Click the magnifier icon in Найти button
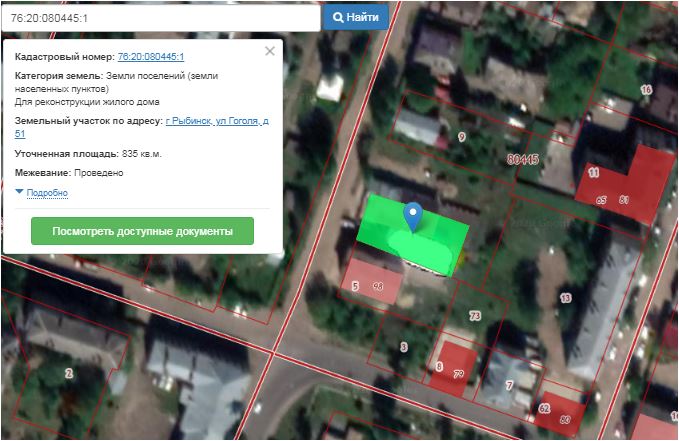Image resolution: width=679 pixels, height=441 pixels. (x=339, y=18)
